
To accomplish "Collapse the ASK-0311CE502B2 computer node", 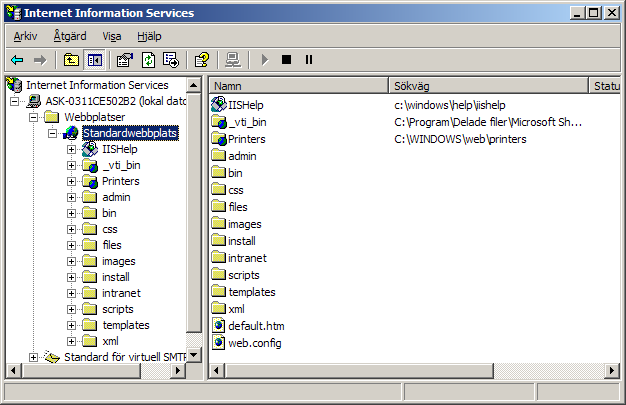I will 14,101.
